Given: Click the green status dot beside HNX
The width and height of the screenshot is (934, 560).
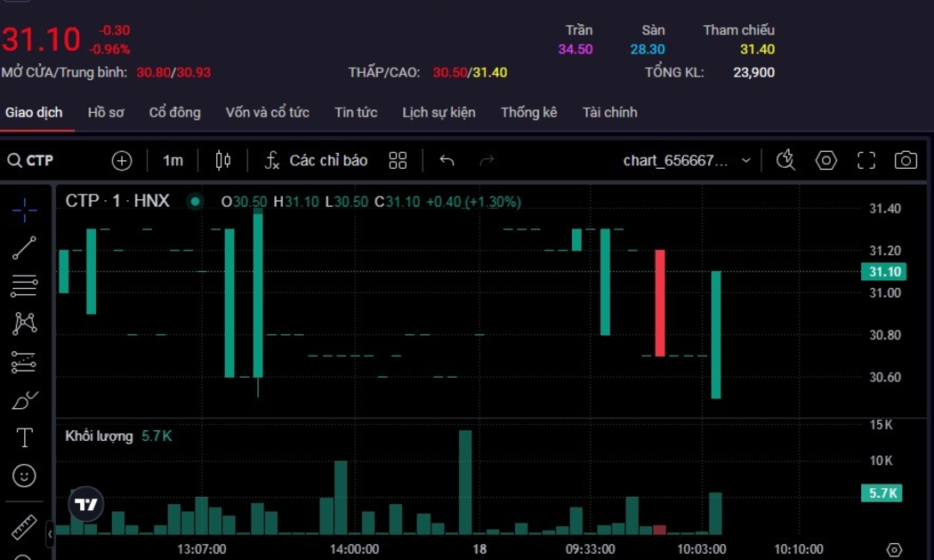Looking at the screenshot, I should click(195, 202).
